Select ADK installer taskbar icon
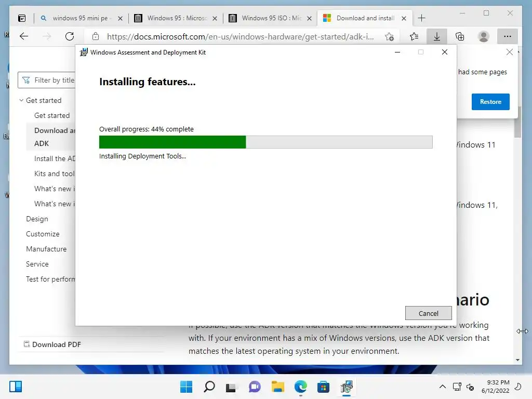This screenshot has height=399, width=532. click(x=347, y=387)
